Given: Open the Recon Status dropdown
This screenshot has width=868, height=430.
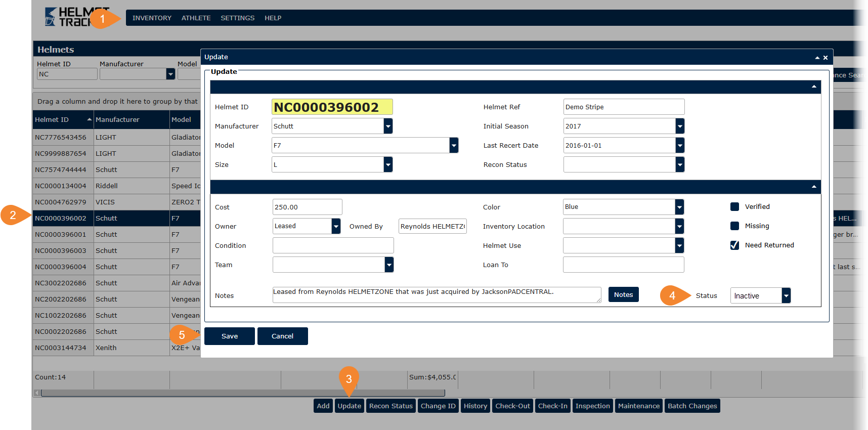Looking at the screenshot, I should coord(680,164).
